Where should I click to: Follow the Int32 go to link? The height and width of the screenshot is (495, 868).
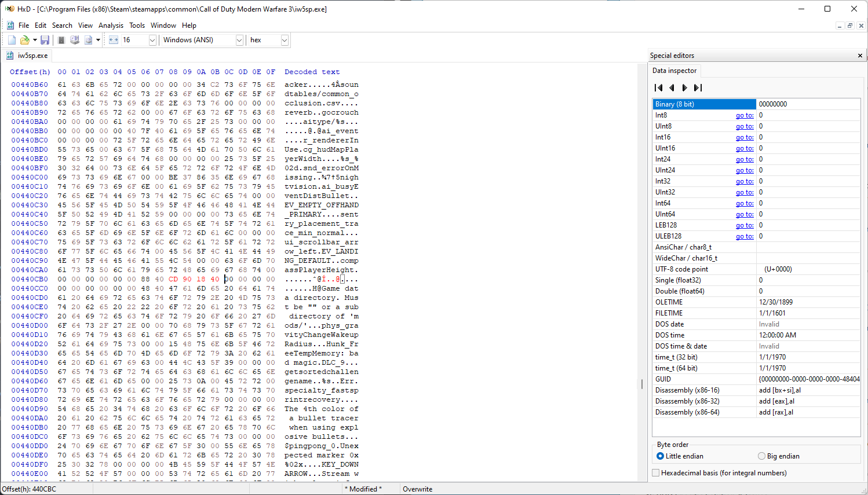745,181
